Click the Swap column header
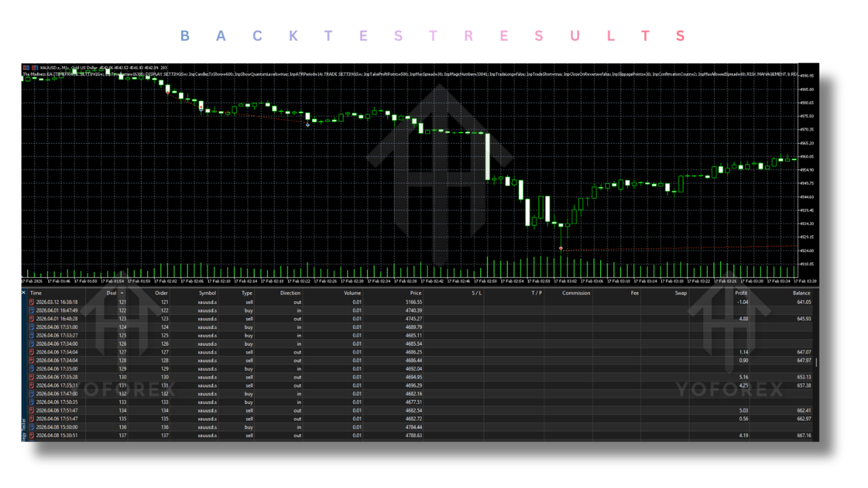 (681, 293)
